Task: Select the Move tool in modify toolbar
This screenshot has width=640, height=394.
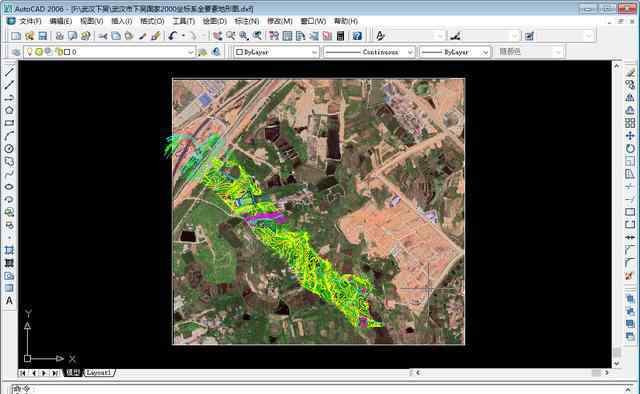Action: click(630, 136)
